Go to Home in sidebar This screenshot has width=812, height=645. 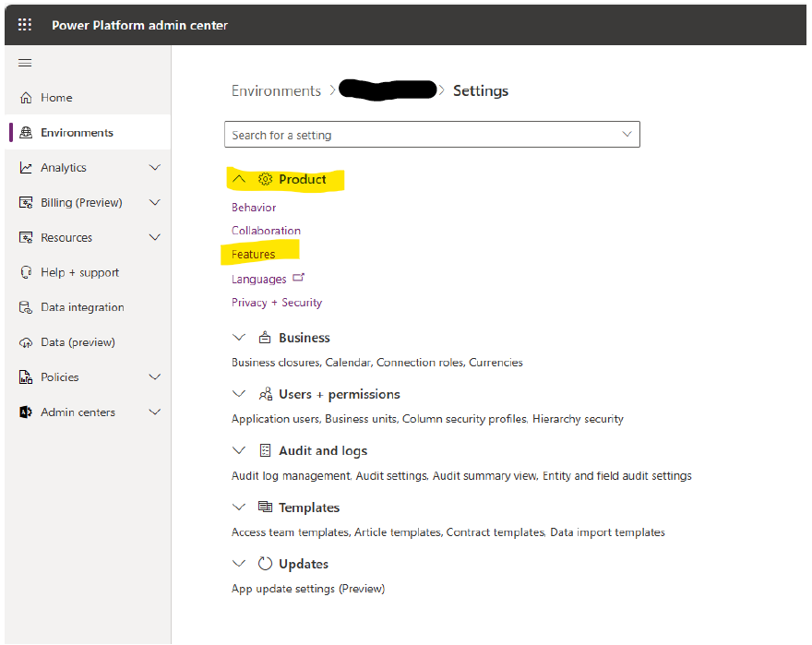coord(88,98)
